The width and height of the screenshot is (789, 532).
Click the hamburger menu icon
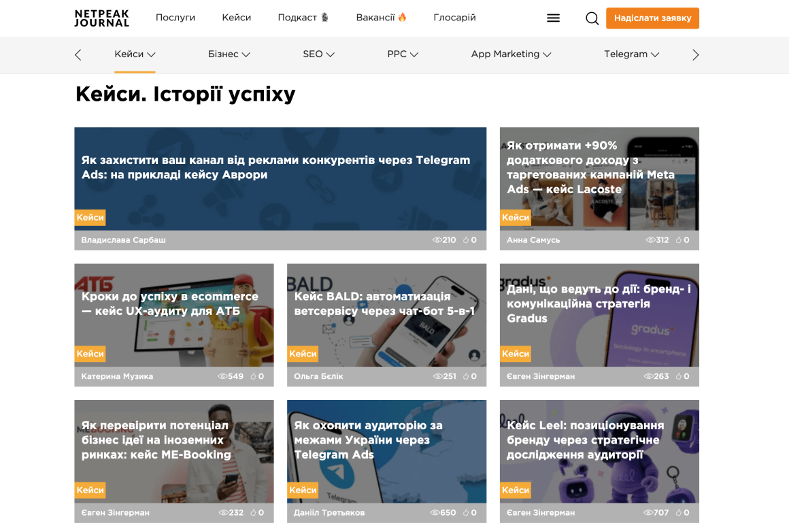coord(553,18)
